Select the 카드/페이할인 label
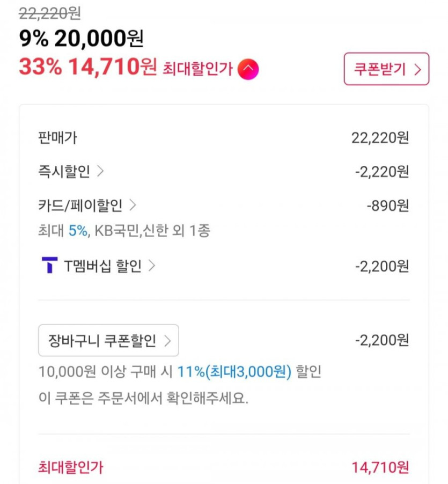This screenshot has width=448, height=484. [x=80, y=205]
